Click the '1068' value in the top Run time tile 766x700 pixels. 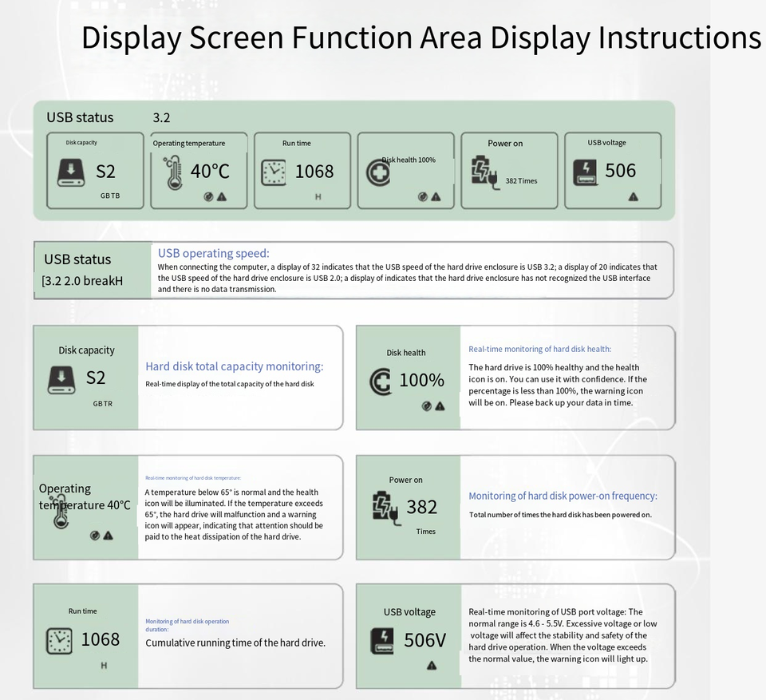tap(314, 172)
